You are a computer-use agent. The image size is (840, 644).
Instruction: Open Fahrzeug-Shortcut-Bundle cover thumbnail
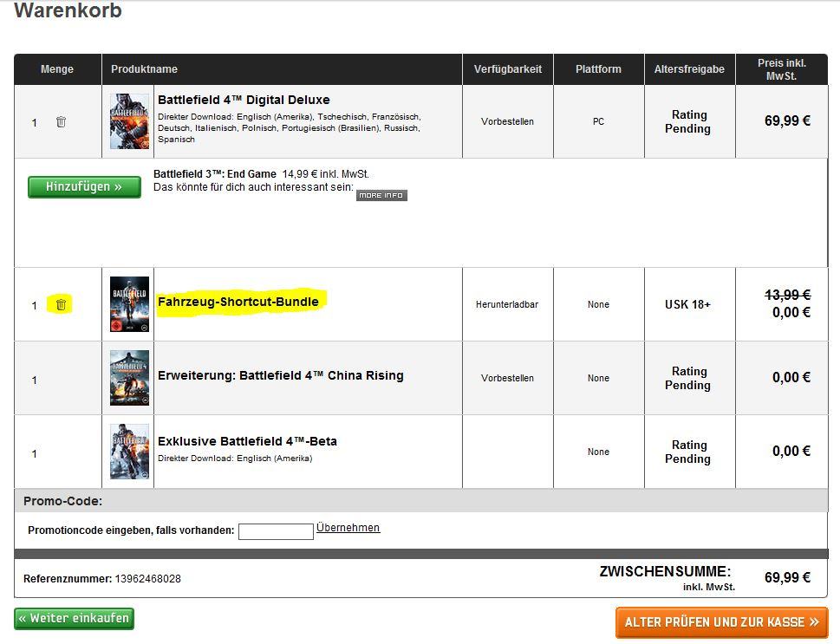[130, 304]
